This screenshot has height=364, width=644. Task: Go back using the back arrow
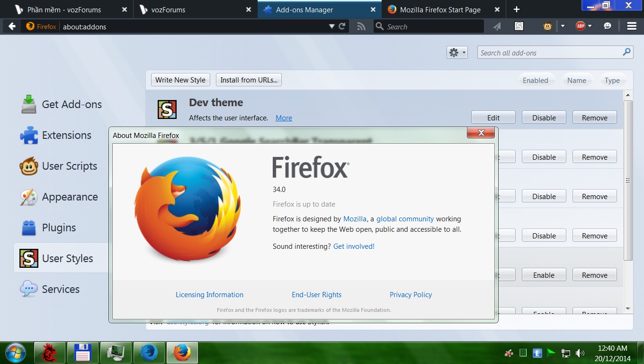pyautogui.click(x=12, y=27)
